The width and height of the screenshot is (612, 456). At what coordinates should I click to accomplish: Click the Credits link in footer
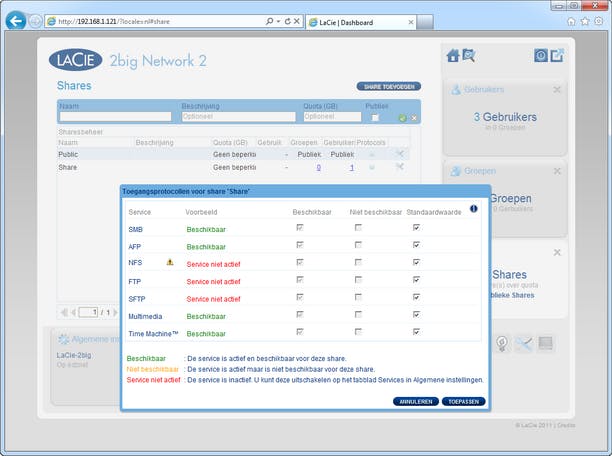pos(566,425)
